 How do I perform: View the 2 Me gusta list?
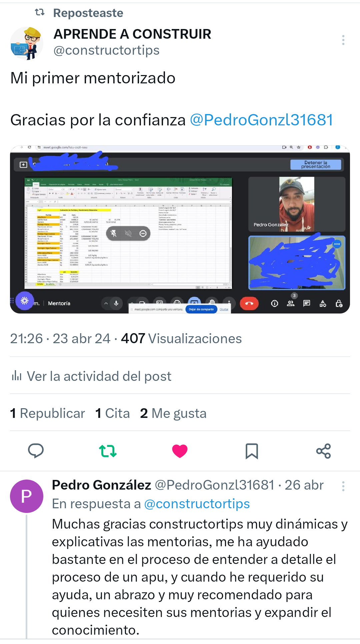173,413
